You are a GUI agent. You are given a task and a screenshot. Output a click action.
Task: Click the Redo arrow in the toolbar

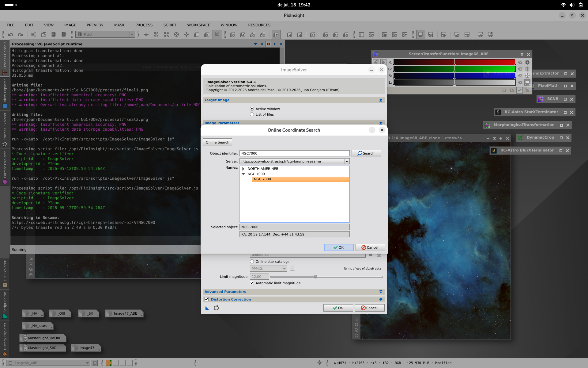21,35
